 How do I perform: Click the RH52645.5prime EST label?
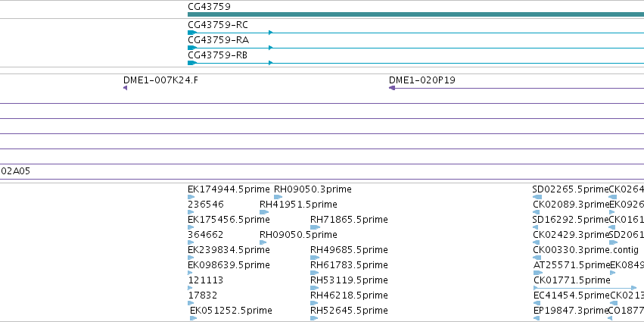349,311
